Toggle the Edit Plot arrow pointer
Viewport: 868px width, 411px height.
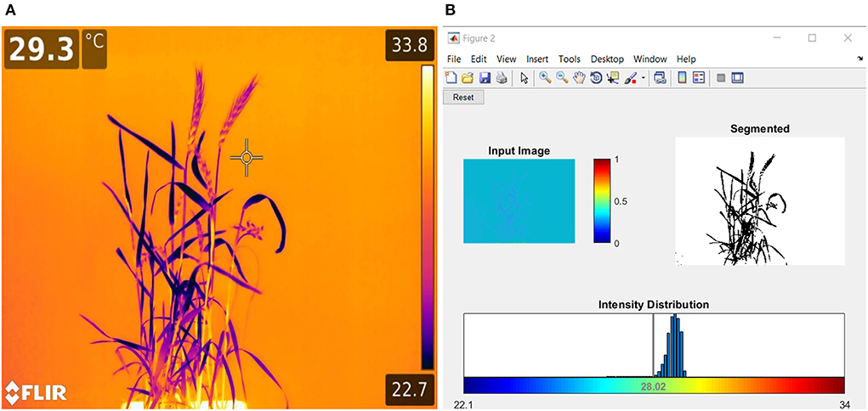(x=524, y=78)
